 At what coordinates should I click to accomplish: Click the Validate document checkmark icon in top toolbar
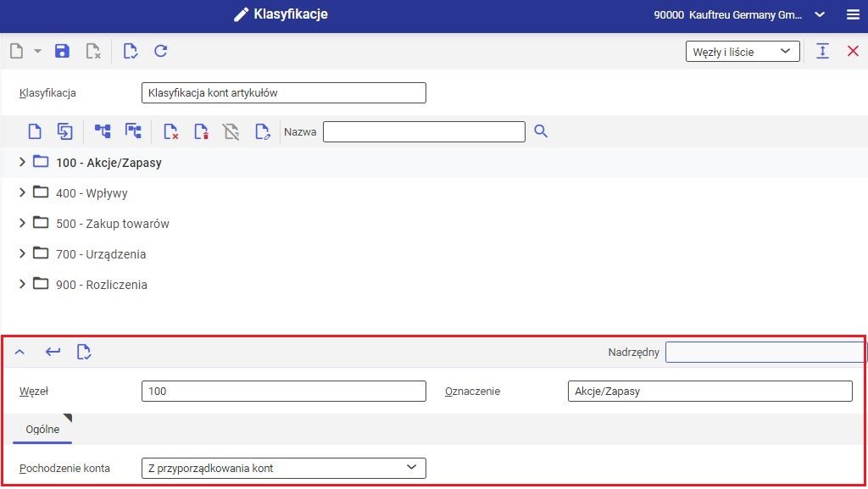pyautogui.click(x=130, y=52)
